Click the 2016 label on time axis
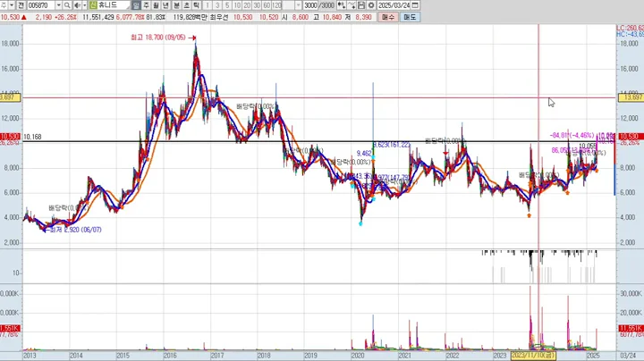The width and height of the screenshot is (644, 361). pos(170,356)
